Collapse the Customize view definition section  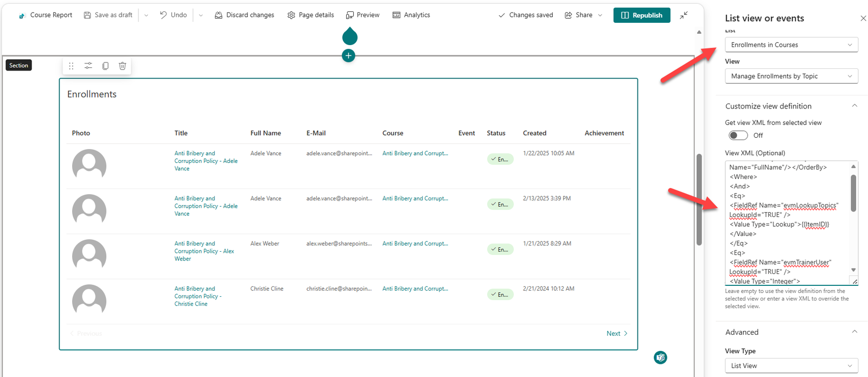854,106
